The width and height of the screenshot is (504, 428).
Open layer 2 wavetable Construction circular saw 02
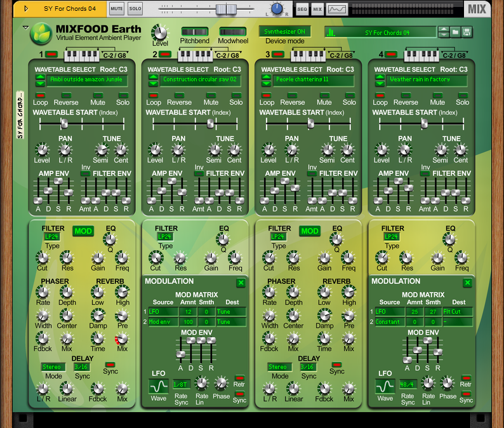coord(200,79)
